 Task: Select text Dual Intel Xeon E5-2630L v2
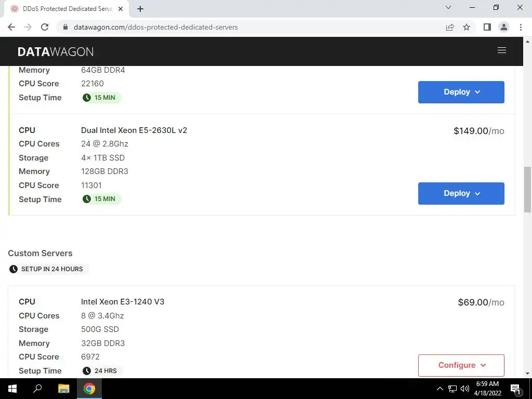click(134, 130)
